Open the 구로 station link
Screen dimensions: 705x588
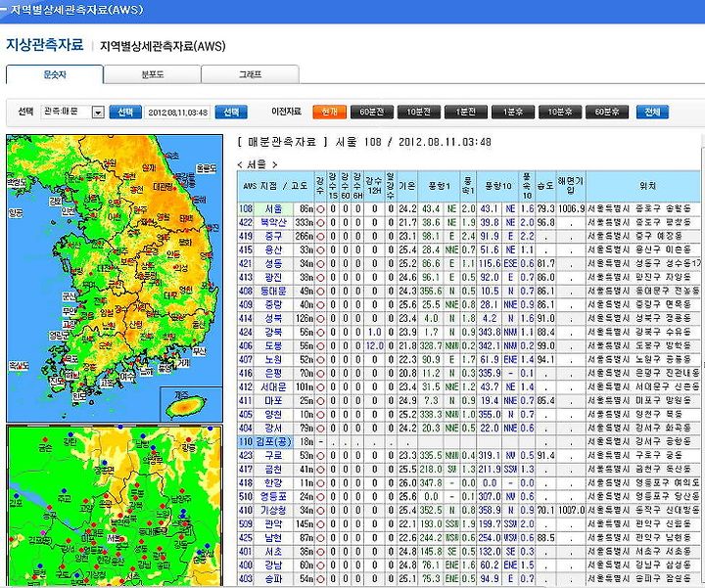(273, 456)
